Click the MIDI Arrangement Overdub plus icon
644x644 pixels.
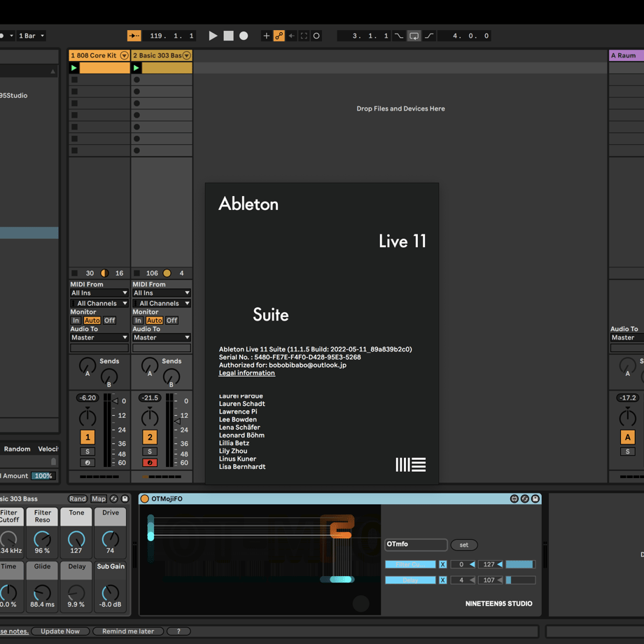(266, 36)
